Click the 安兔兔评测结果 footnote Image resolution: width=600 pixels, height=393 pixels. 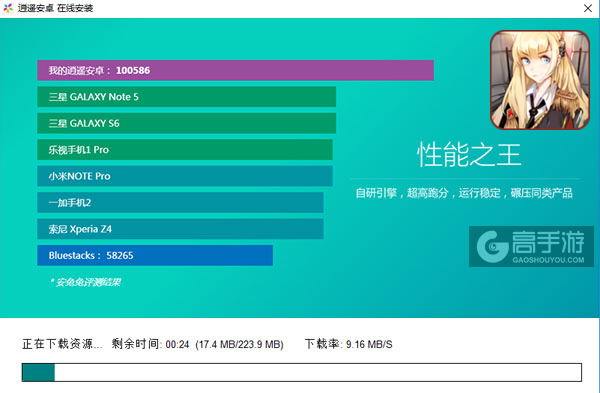[86, 282]
